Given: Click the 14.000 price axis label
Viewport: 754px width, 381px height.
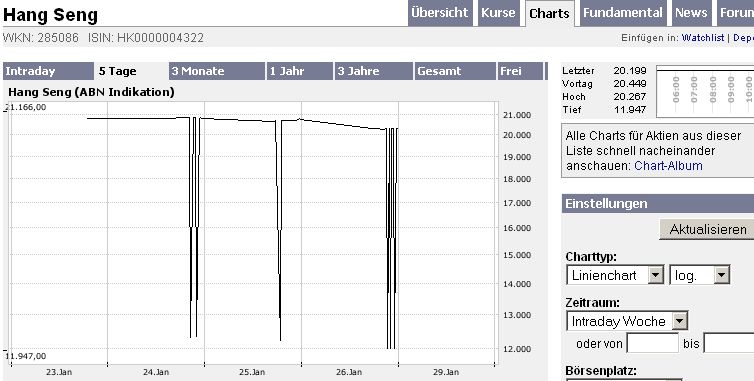Looking at the screenshot, I should click(x=517, y=284).
